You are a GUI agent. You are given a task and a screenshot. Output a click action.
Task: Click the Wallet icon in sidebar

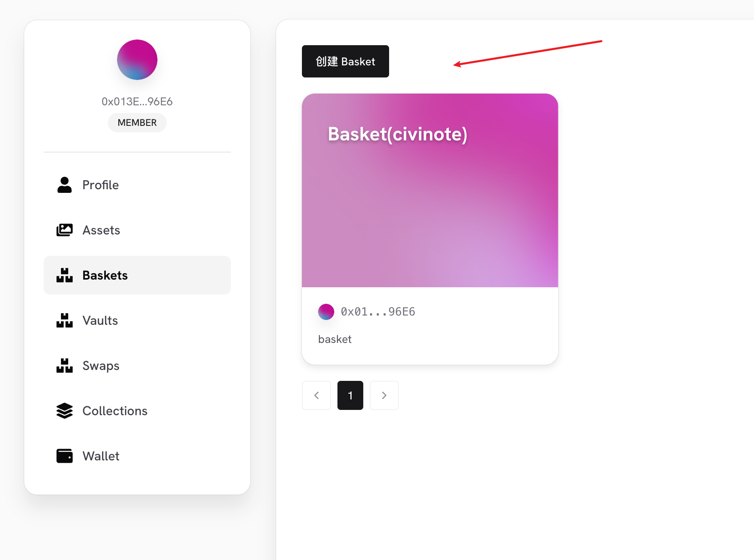point(65,456)
